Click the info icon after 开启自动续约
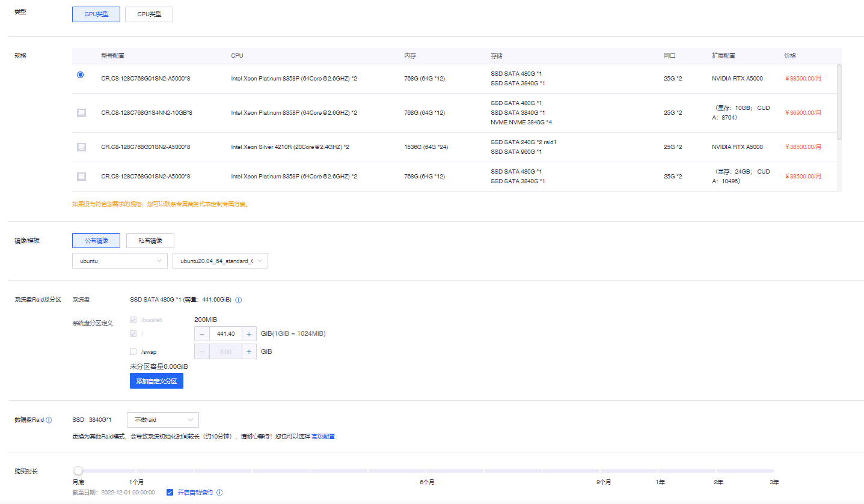 click(x=219, y=493)
